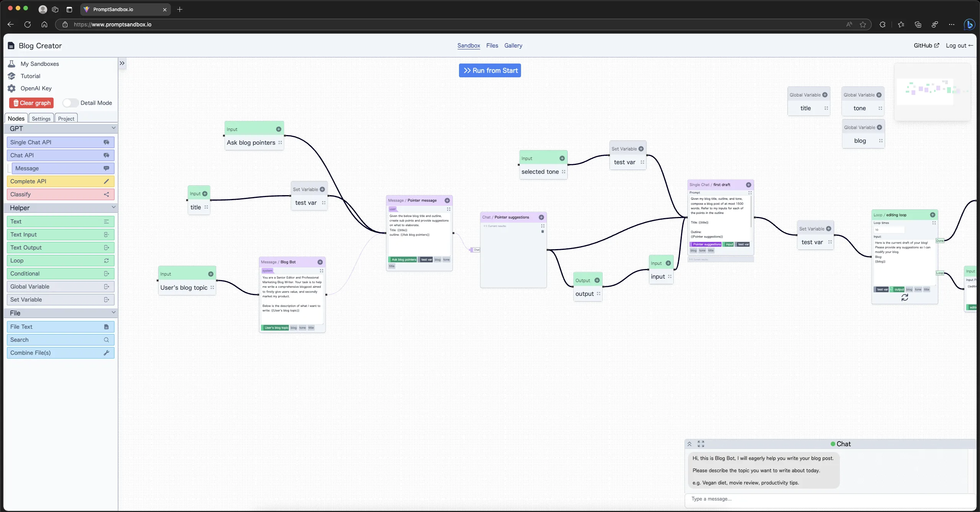Click the fullscreen icon in Chat panel header
Image resolution: width=980 pixels, height=512 pixels.
[x=701, y=444]
